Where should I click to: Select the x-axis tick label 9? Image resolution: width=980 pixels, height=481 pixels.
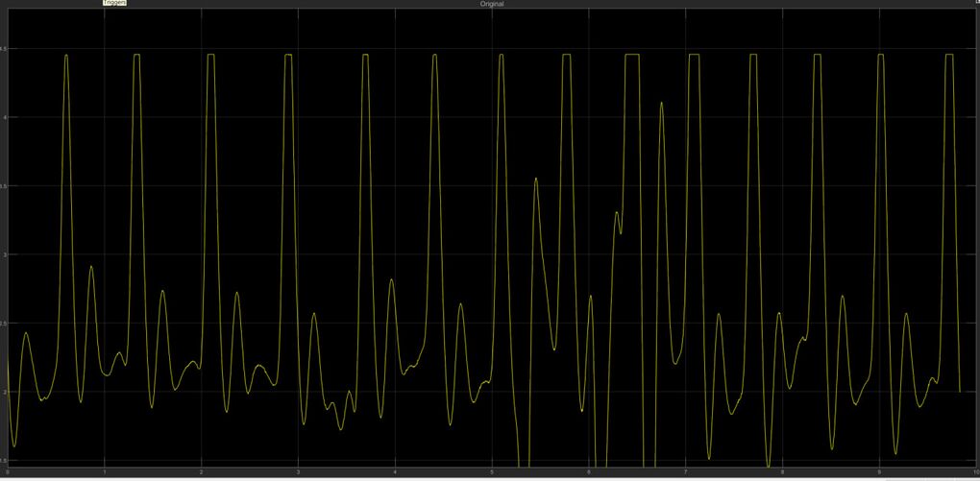pos(879,472)
